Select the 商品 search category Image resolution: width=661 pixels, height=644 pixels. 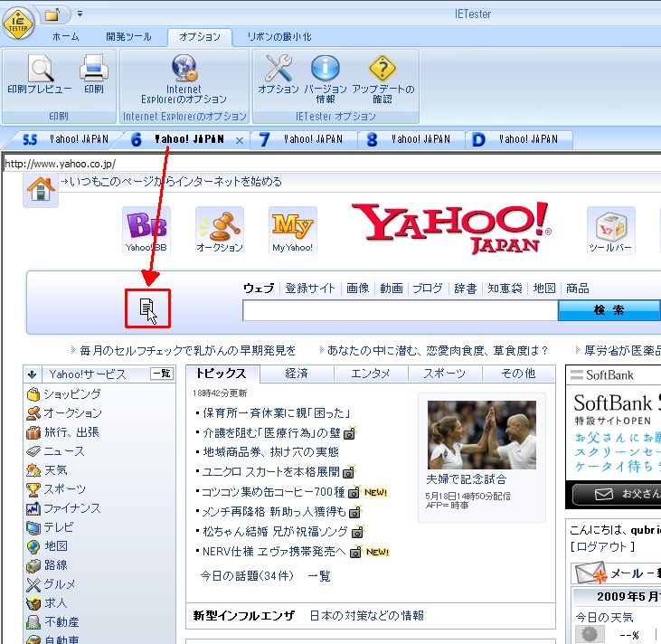(x=578, y=289)
